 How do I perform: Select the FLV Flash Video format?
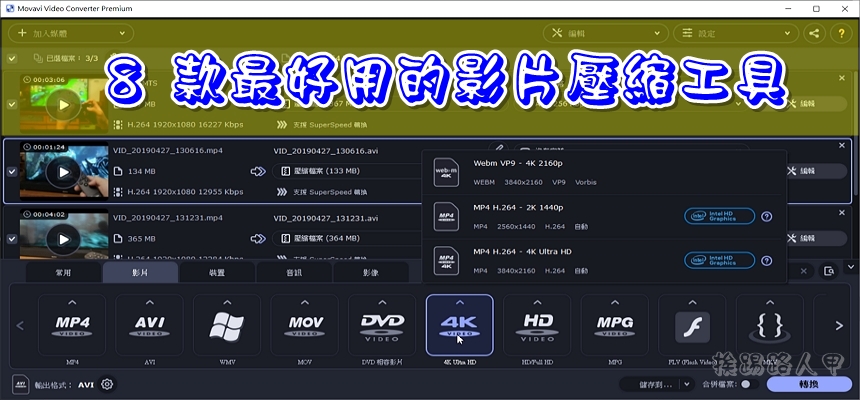[x=692, y=325]
